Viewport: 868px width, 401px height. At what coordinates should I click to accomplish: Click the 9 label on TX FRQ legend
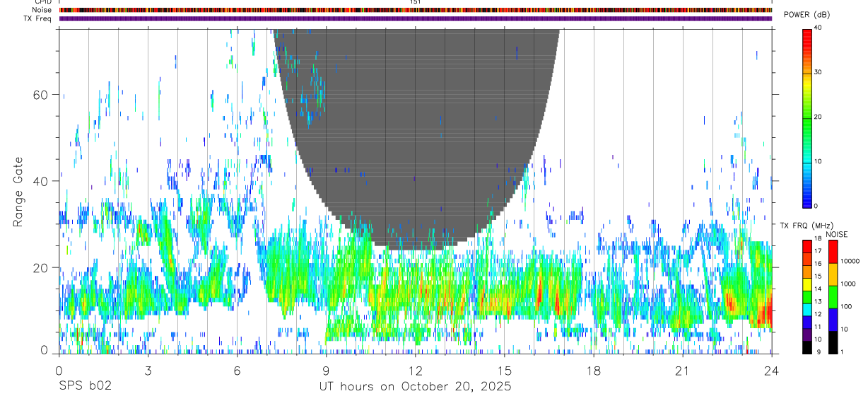pos(817,352)
